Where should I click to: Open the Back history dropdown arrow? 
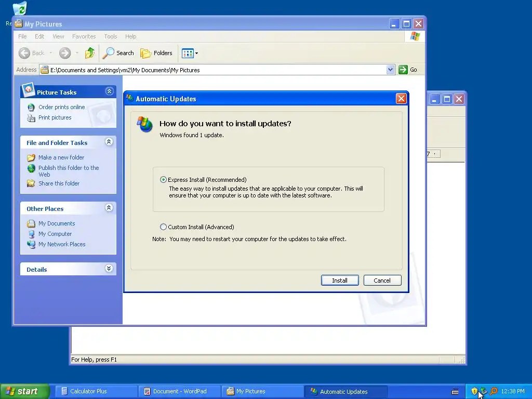[51, 53]
